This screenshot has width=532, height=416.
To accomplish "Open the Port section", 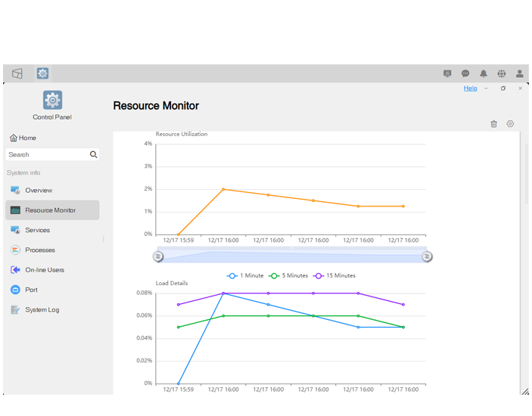I will [x=31, y=290].
